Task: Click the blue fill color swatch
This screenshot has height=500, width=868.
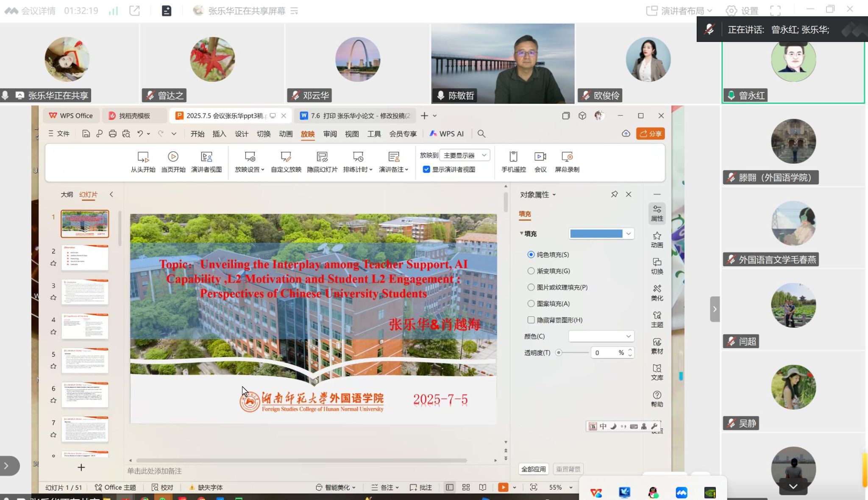Action: (596, 234)
